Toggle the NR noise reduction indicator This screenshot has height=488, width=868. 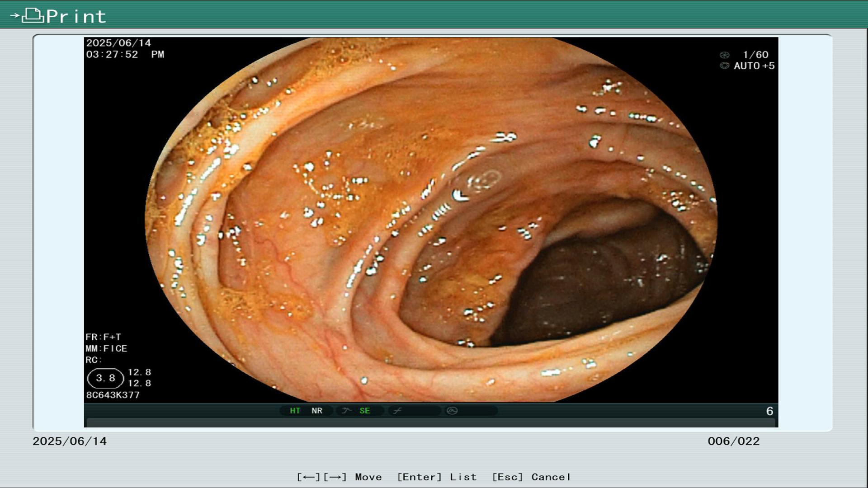(x=317, y=411)
